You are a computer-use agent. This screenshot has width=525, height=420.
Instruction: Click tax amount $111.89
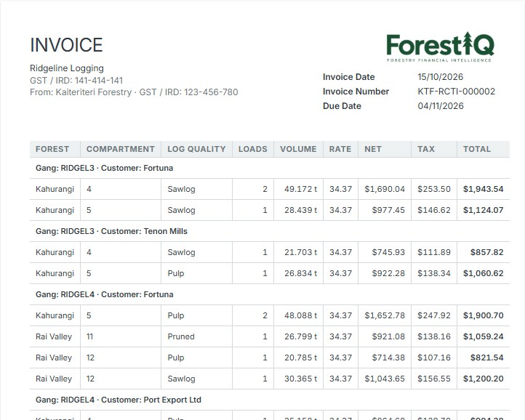[x=434, y=252]
